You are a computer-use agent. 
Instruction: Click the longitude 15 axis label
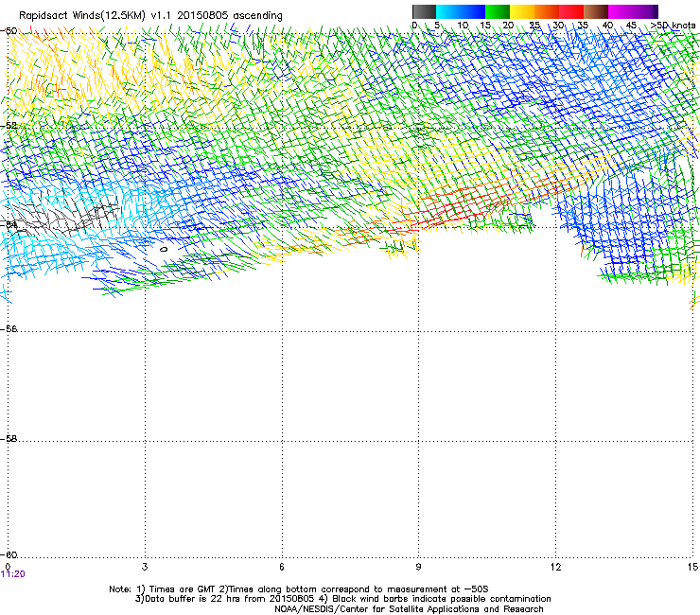[x=692, y=567]
